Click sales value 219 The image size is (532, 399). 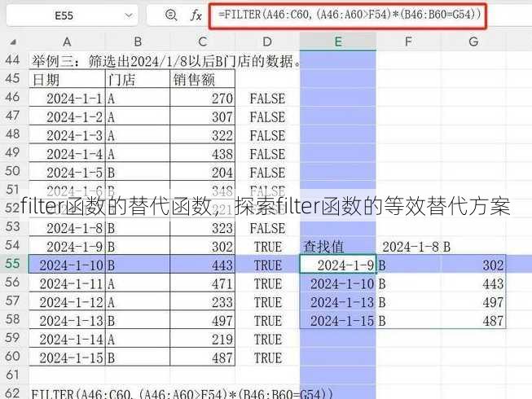pos(203,340)
